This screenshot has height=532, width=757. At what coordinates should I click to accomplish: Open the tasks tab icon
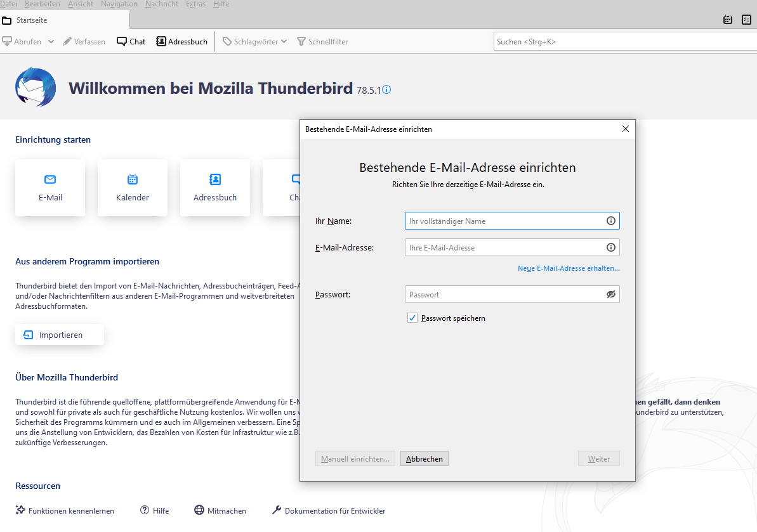pyautogui.click(x=746, y=20)
